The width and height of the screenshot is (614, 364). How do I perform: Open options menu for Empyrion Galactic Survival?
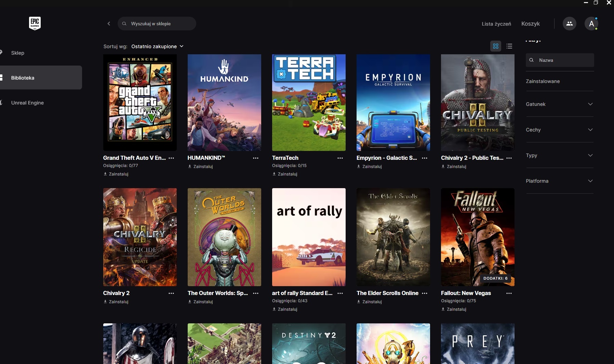pyautogui.click(x=425, y=158)
